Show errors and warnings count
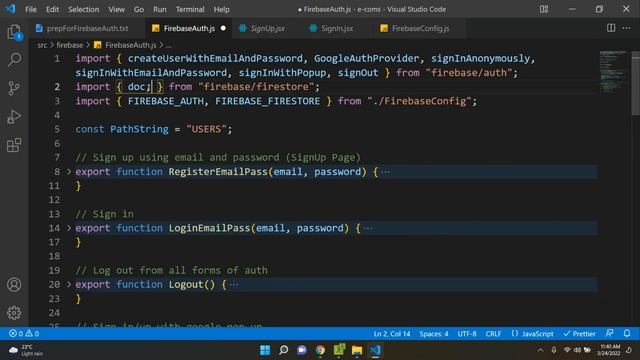Screen dimensions: 640x360 (24, 333)
